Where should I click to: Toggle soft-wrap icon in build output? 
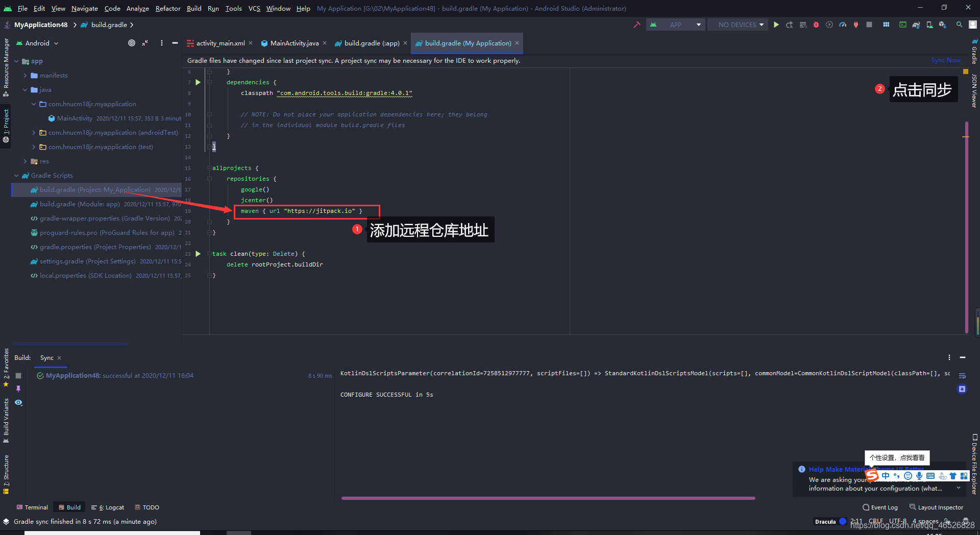point(962,376)
